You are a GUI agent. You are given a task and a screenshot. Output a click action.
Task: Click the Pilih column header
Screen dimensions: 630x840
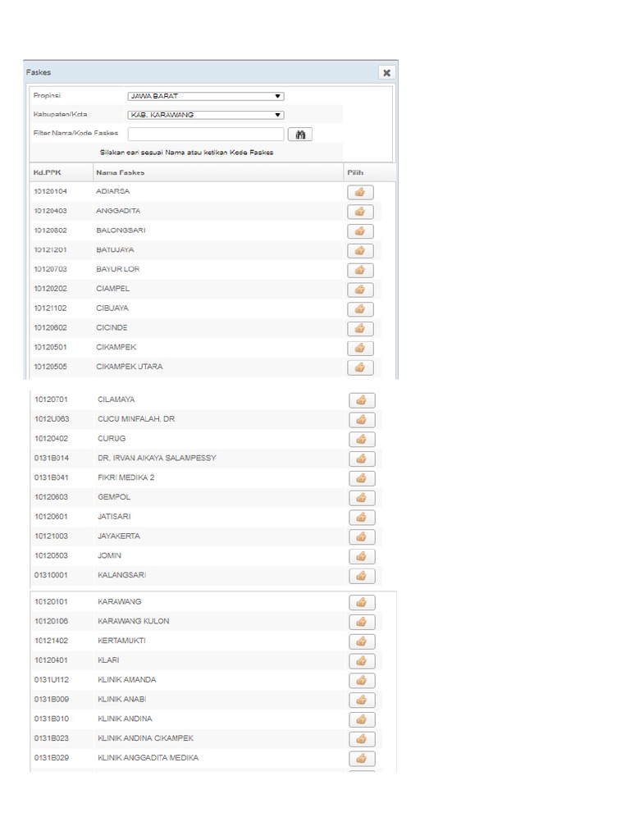(370, 172)
